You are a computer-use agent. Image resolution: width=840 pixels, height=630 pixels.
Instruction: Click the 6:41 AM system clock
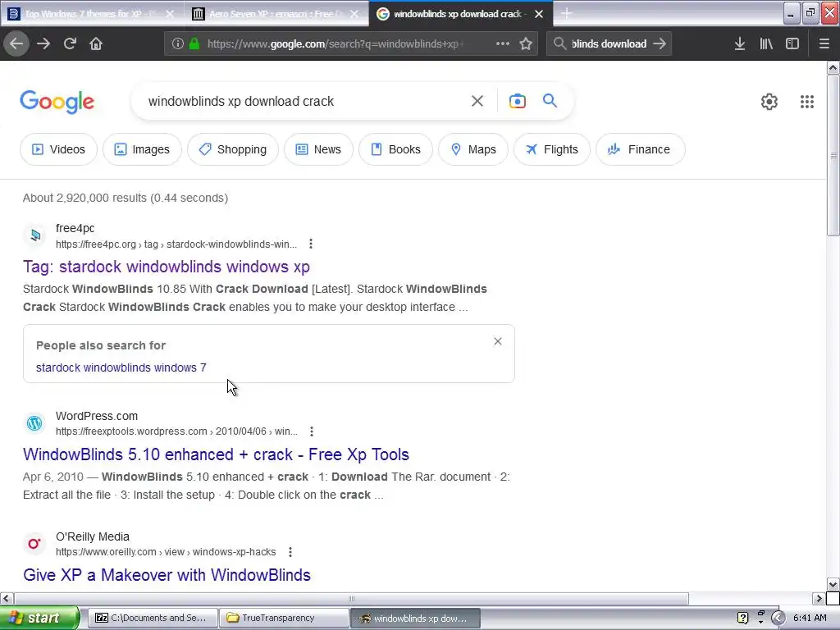[x=810, y=618]
